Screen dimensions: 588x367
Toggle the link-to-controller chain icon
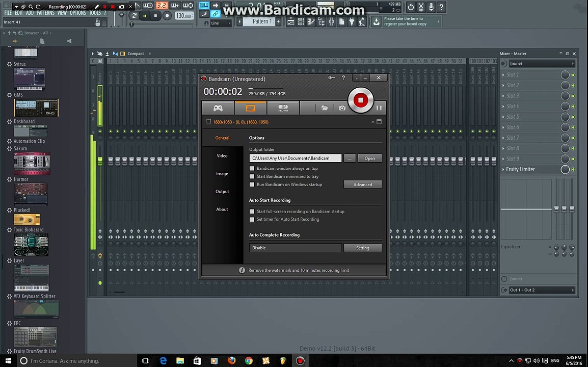(215, 14)
